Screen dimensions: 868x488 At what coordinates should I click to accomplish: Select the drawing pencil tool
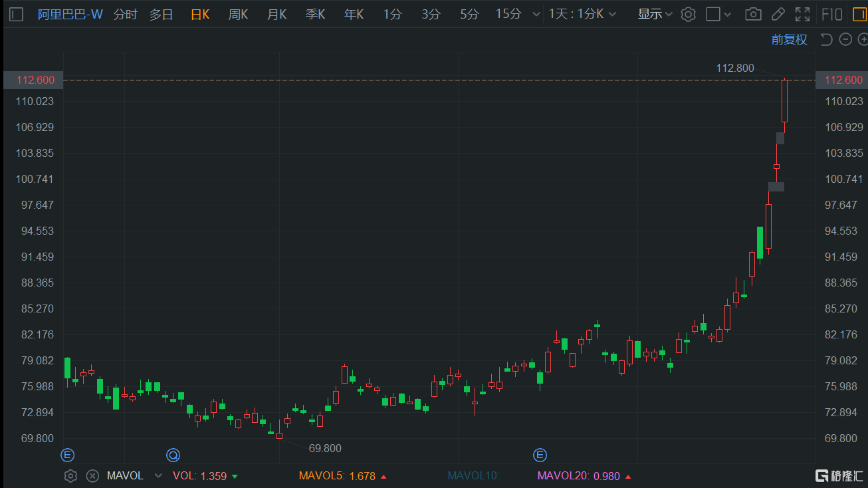[778, 13]
